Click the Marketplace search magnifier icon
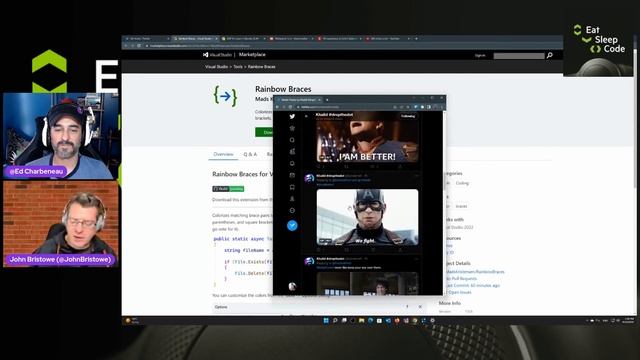The height and width of the screenshot is (360, 640). click(550, 55)
